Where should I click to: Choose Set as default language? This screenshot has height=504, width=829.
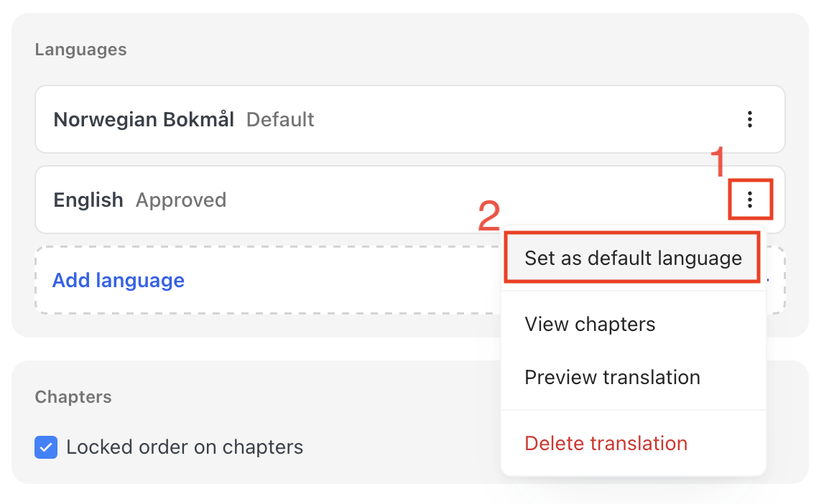[633, 258]
